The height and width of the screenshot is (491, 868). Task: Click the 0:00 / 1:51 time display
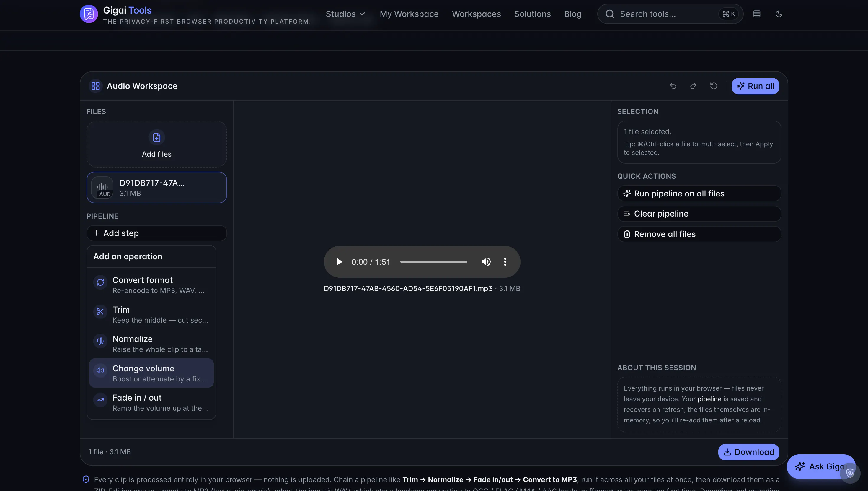(371, 262)
